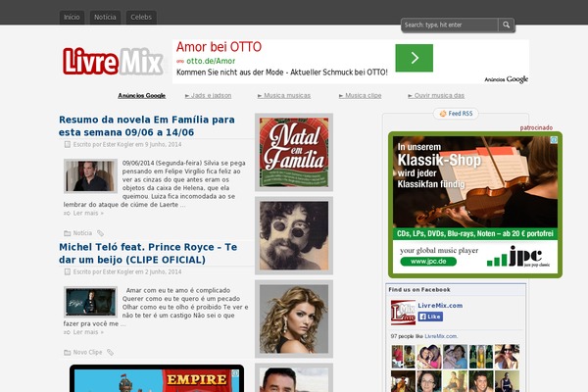The image size is (588, 392).
Task: Click the AdChoices icon on Empire ad
Action: [235, 372]
